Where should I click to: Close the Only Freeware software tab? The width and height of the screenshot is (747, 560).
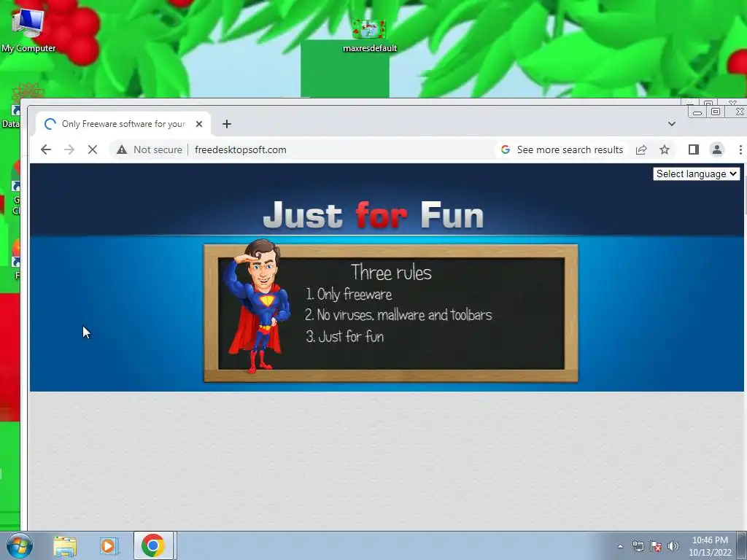pyautogui.click(x=199, y=124)
